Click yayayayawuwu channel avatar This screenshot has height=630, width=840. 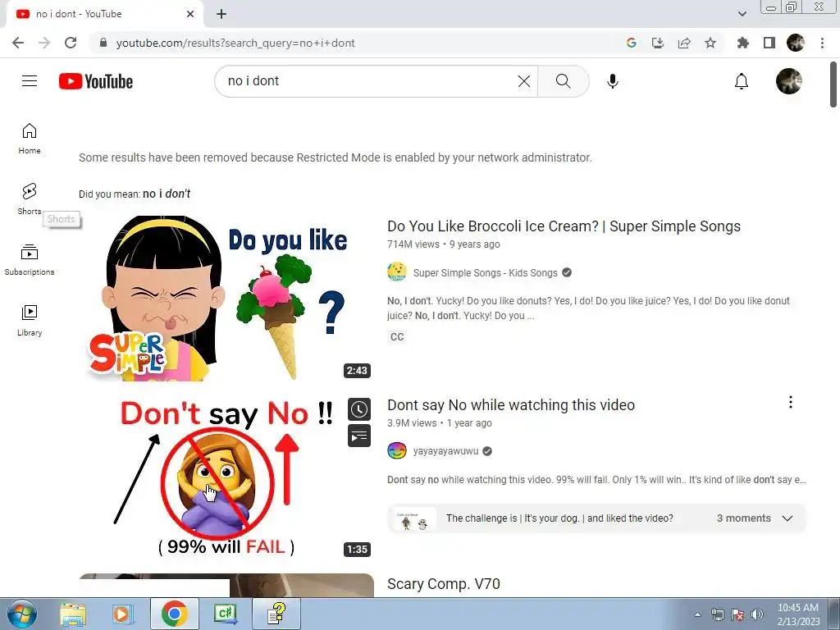tap(397, 450)
